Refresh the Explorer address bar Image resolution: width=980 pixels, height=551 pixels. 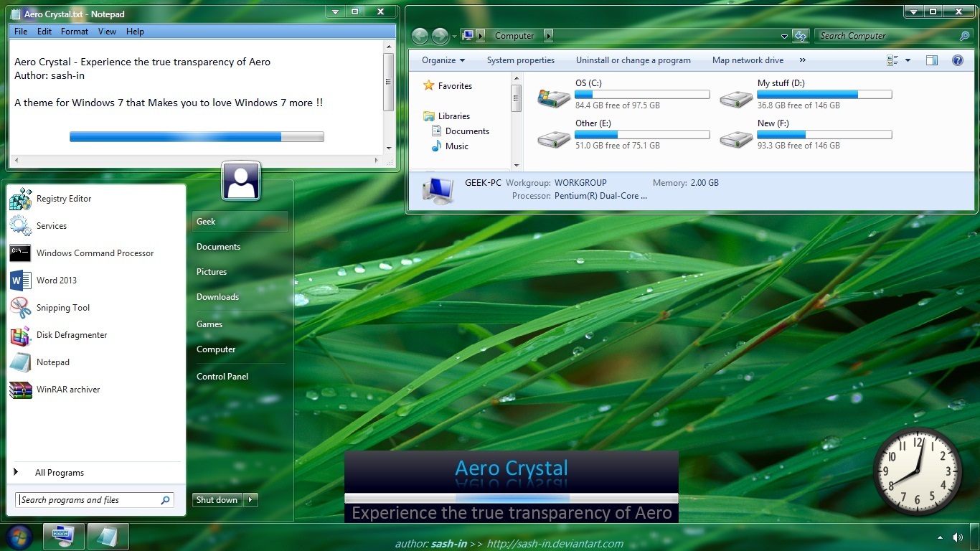801,36
